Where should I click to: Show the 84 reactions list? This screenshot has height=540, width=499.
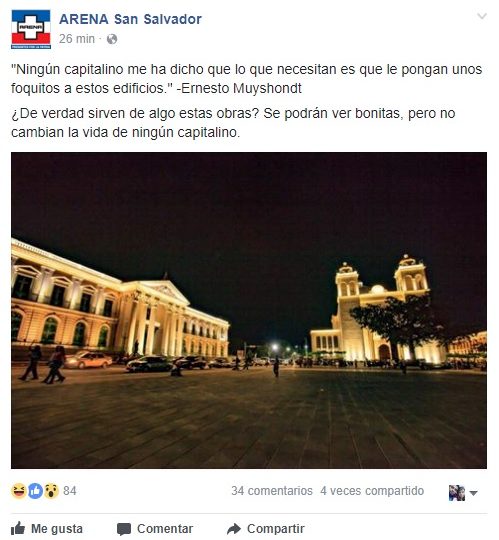coord(70,491)
